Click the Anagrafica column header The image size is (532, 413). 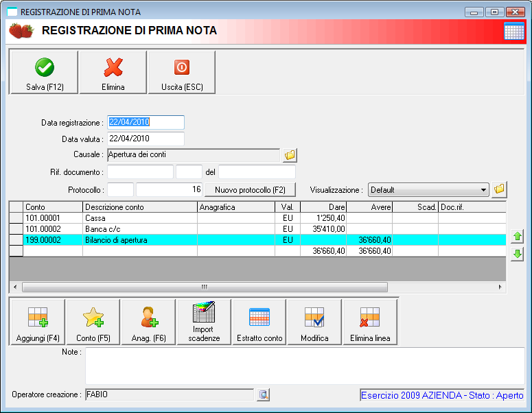click(x=236, y=206)
